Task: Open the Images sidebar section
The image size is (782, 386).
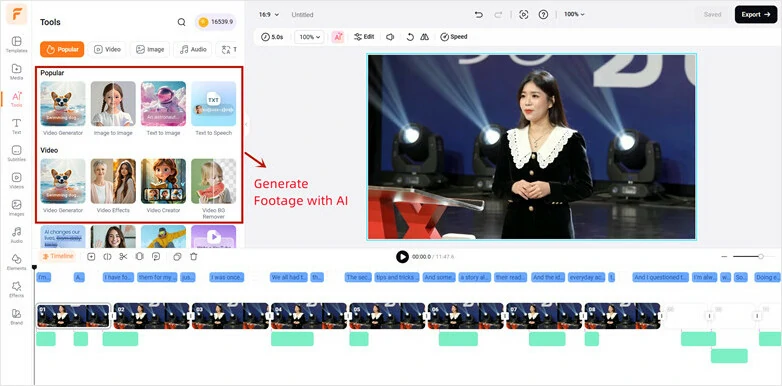Action: pyautogui.click(x=16, y=208)
